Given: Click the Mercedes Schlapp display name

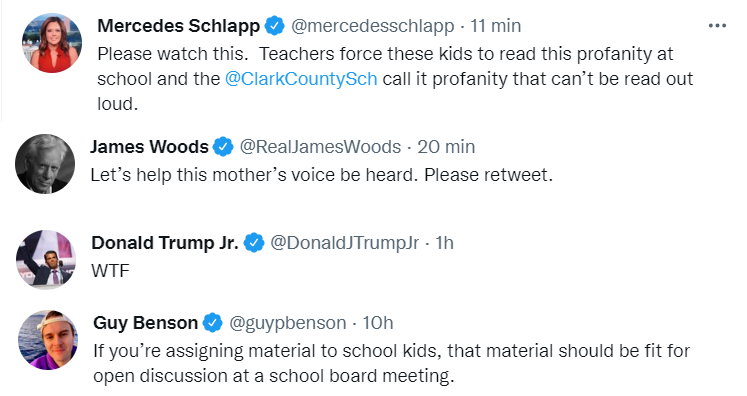Looking at the screenshot, I should tap(179, 26).
